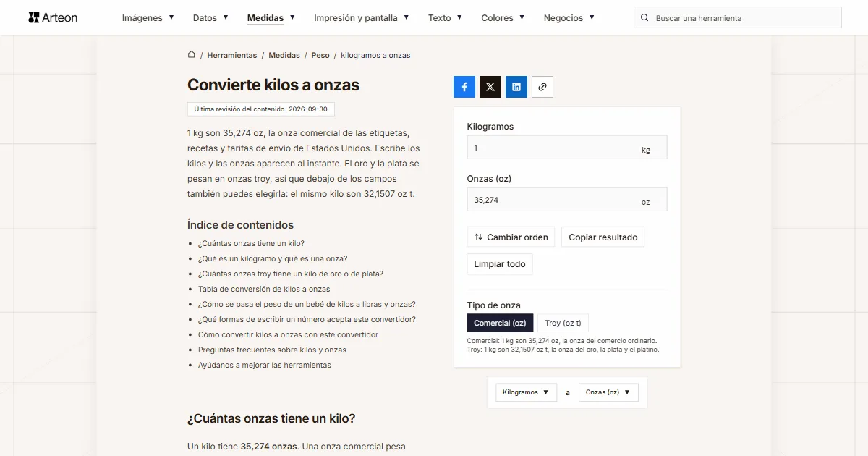Open the Kilogramos source unit dropdown

(x=526, y=392)
